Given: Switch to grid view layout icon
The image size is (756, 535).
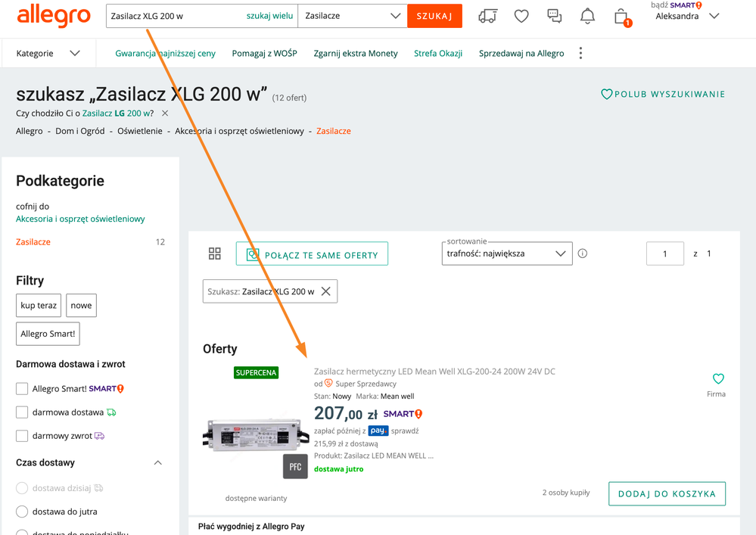Looking at the screenshot, I should [215, 254].
